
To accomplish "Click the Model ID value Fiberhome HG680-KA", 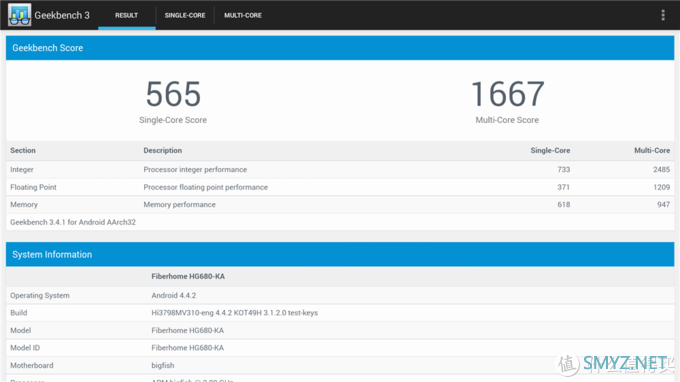I will (187, 348).
